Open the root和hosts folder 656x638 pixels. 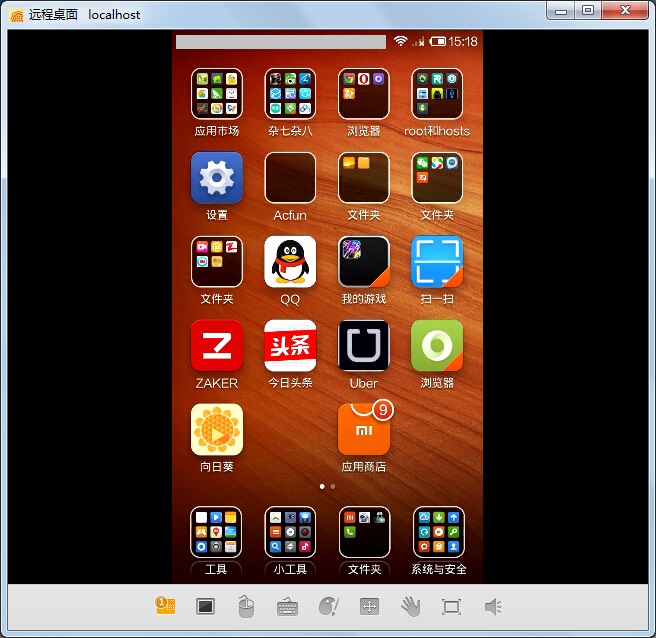pyautogui.click(x=437, y=94)
